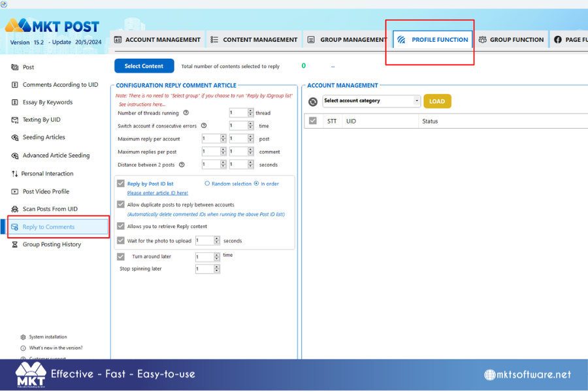Select the Seeding Articles sidebar icon
588x392 pixels.
coord(15,138)
